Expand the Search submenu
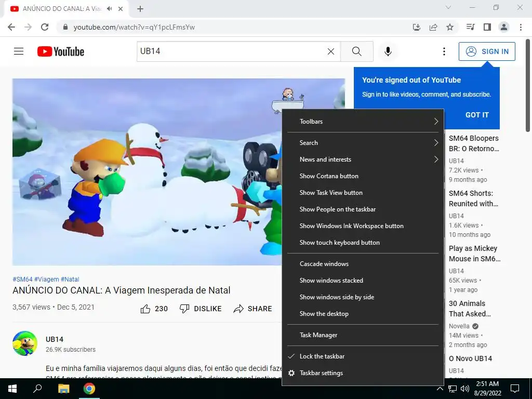The image size is (532, 399). [x=363, y=143]
